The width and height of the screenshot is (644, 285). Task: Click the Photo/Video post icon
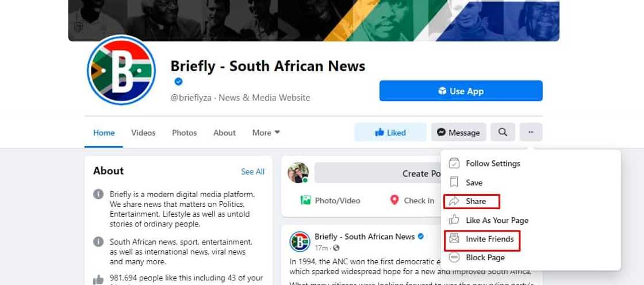[x=305, y=200]
